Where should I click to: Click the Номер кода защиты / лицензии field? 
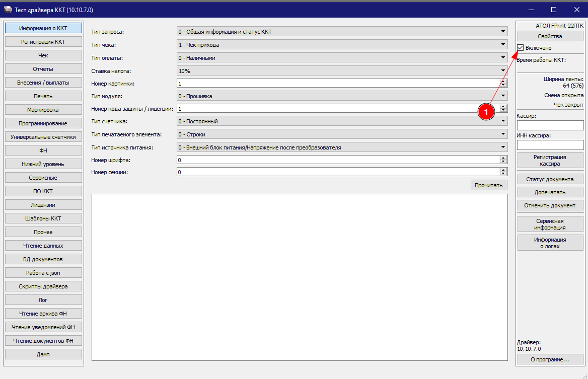pyautogui.click(x=338, y=108)
